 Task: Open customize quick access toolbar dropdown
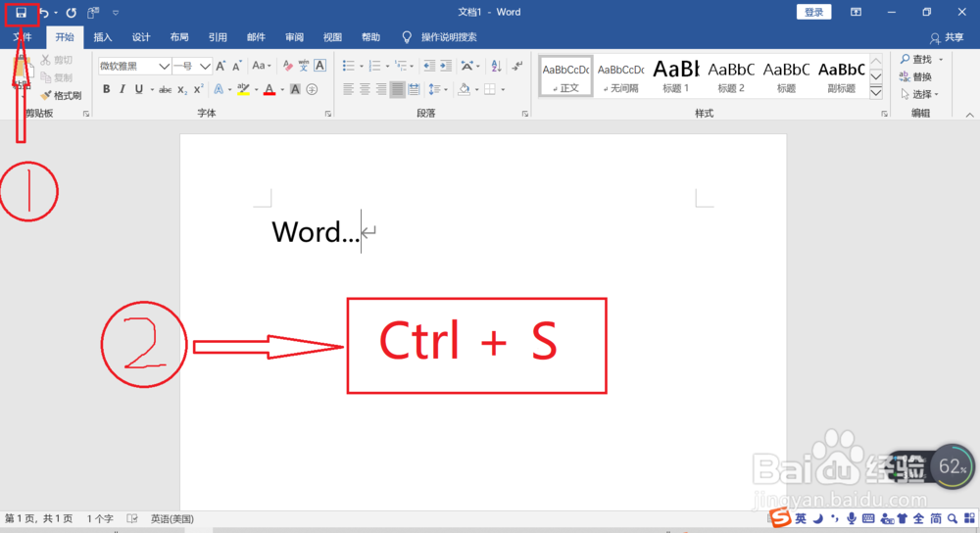tap(116, 13)
